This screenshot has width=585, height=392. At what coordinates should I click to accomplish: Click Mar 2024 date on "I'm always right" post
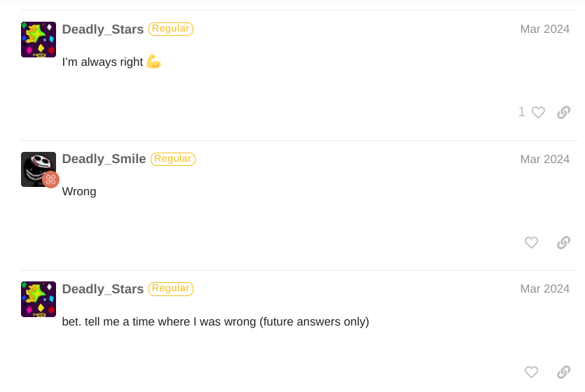click(x=544, y=29)
